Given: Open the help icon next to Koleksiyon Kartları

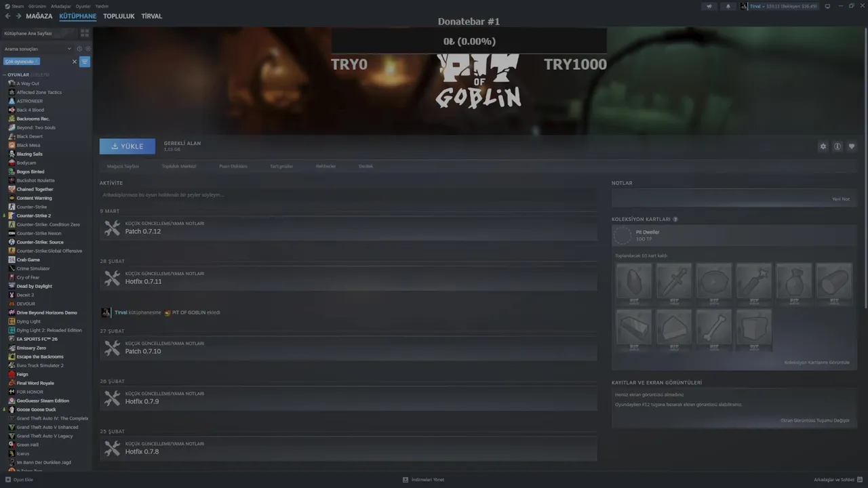Looking at the screenshot, I should point(675,220).
